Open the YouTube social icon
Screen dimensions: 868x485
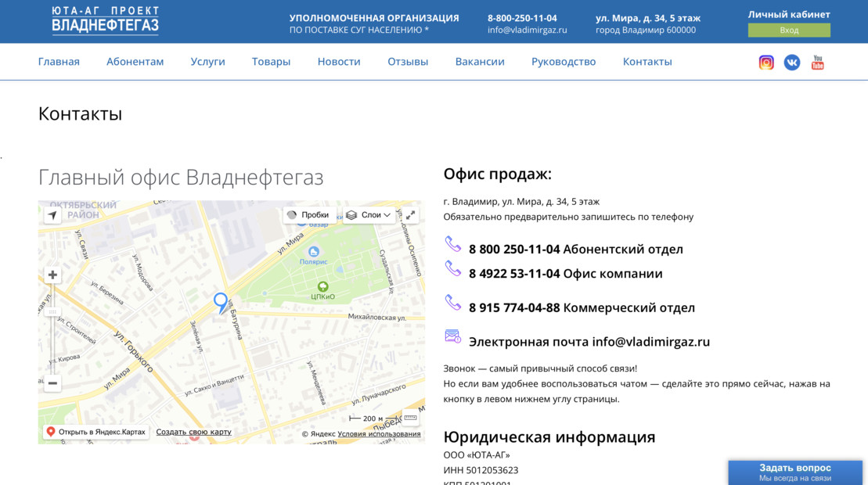coord(818,63)
